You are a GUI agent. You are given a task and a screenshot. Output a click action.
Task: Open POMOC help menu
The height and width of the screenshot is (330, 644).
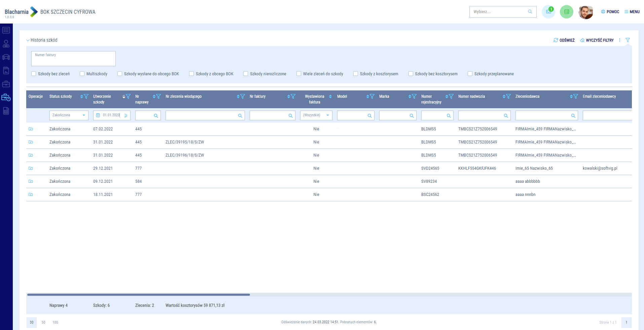[x=610, y=12]
